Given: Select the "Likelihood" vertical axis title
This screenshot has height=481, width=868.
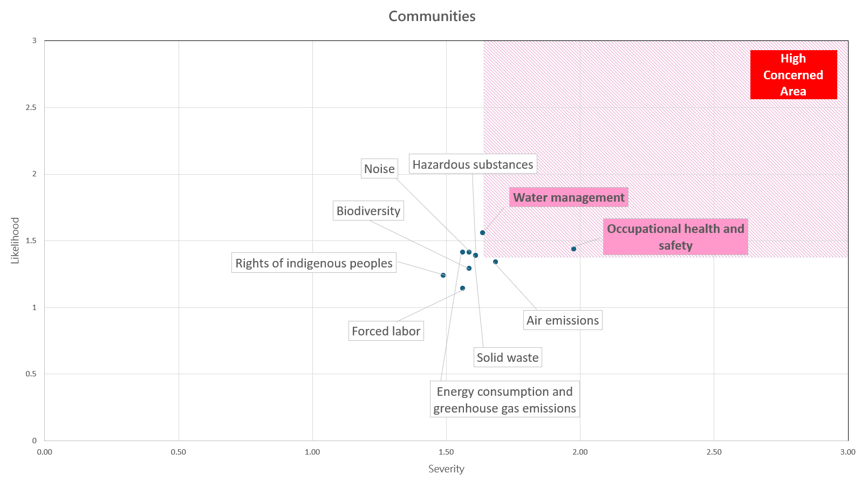Looking at the screenshot, I should click(x=15, y=240).
